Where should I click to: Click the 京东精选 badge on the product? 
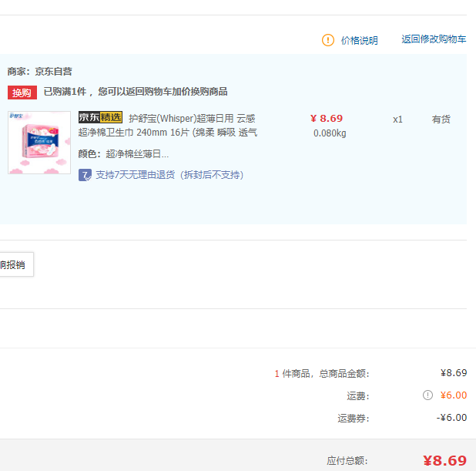(x=100, y=117)
